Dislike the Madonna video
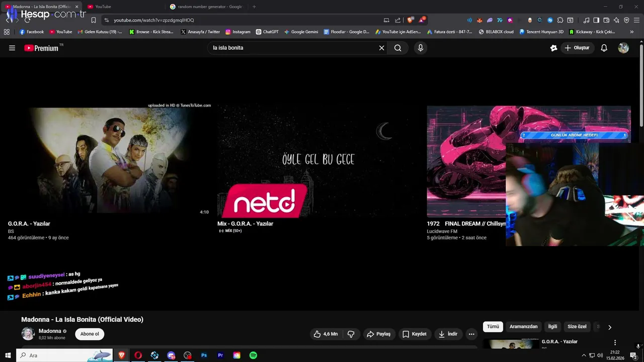 click(351, 334)
